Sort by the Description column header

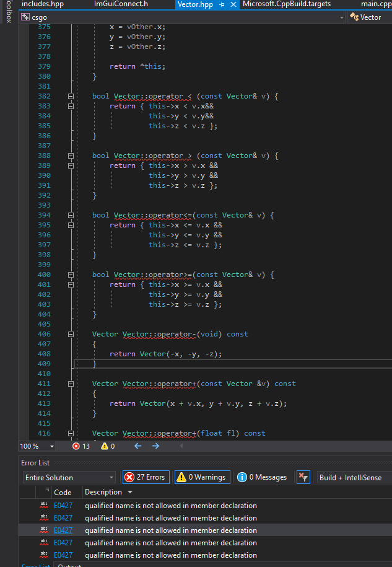[103, 492]
